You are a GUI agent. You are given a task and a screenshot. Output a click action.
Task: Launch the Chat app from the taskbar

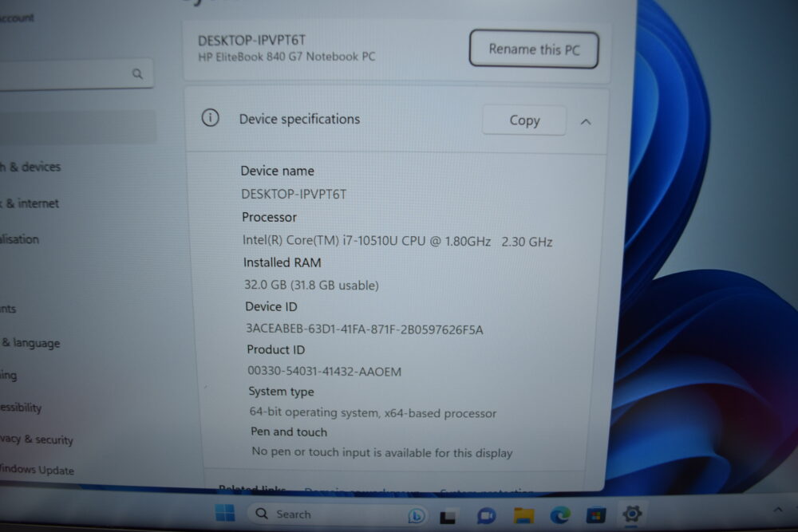(x=486, y=516)
